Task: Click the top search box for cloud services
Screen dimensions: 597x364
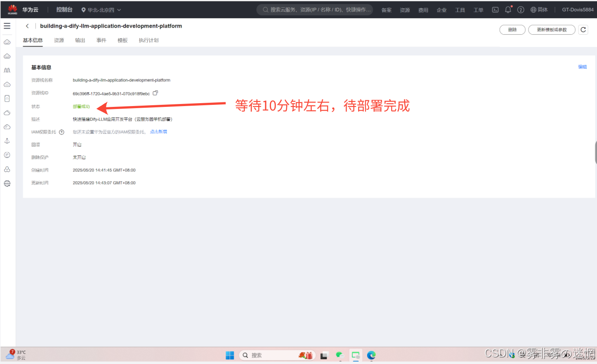Action: 315,10
